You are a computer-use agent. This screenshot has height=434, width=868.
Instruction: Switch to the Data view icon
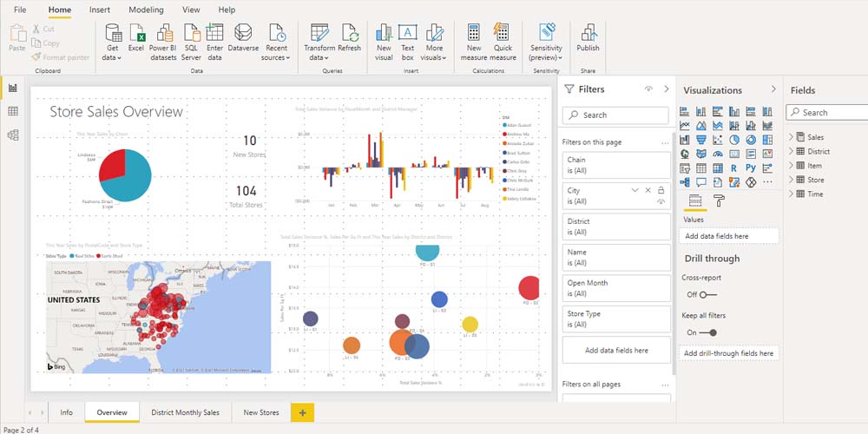[13, 111]
